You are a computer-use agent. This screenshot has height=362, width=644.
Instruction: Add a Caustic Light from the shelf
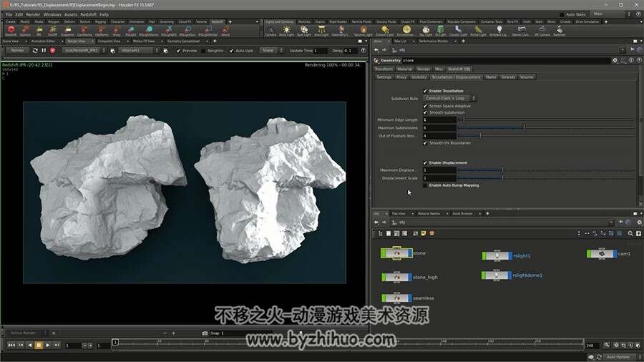coord(458,30)
